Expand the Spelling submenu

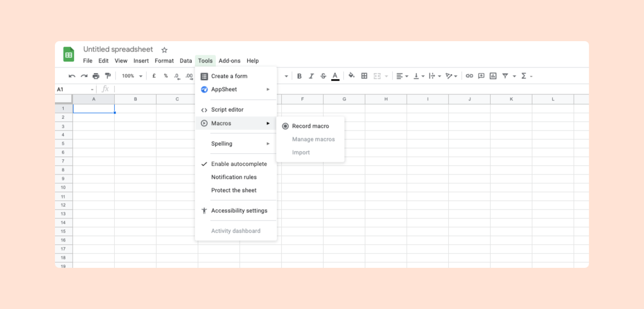236,144
